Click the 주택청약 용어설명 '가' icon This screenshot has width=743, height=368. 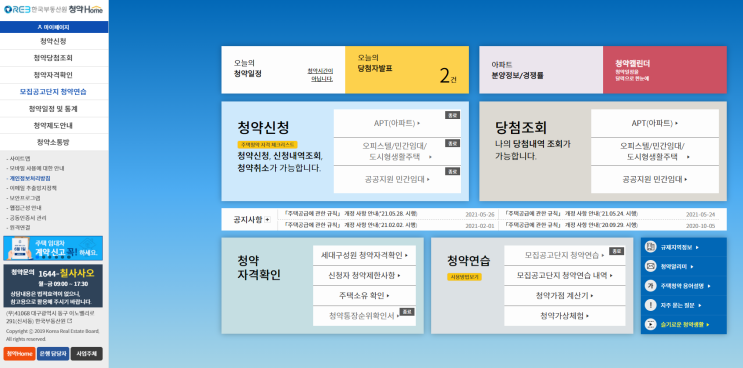(651, 286)
